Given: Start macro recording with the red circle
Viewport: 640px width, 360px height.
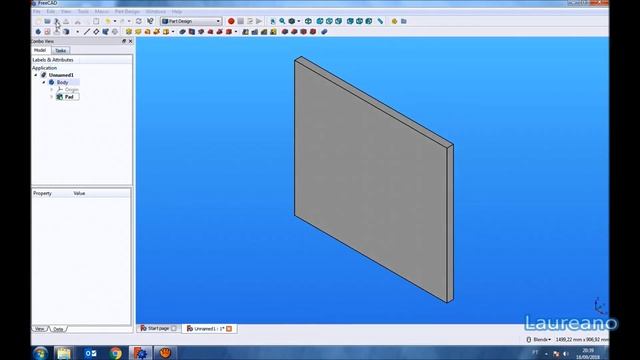Looking at the screenshot, I should [x=231, y=21].
